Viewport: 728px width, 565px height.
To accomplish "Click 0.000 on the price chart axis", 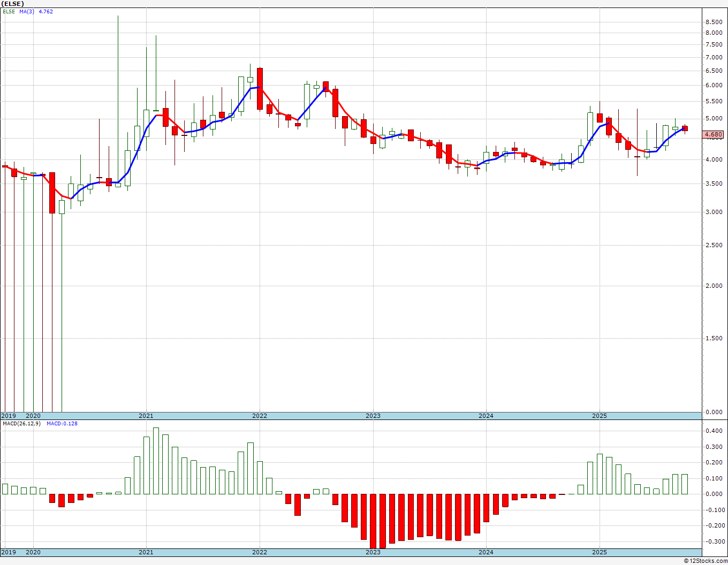I will click(x=714, y=412).
